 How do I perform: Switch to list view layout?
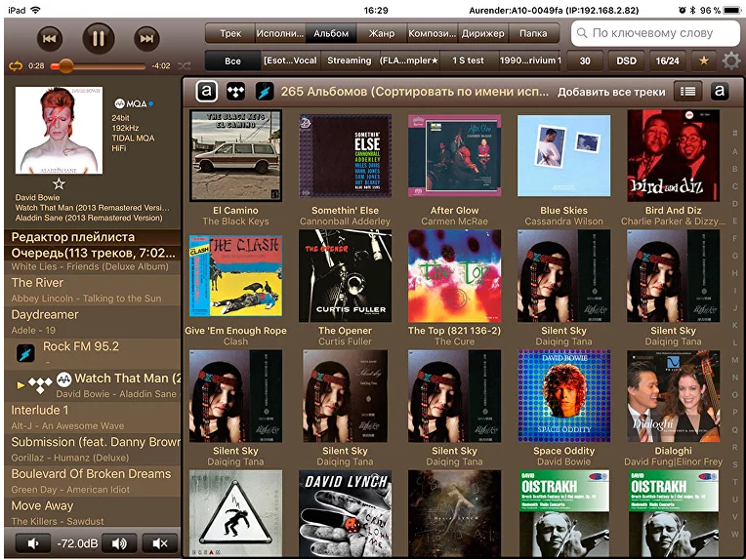tap(689, 92)
